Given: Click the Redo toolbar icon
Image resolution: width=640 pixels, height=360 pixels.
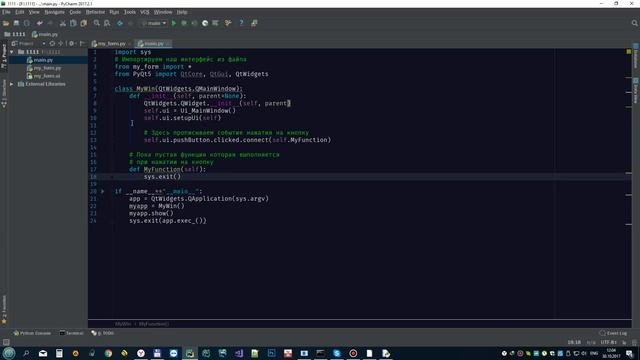Looking at the screenshot, I should pyautogui.click(x=50, y=23).
